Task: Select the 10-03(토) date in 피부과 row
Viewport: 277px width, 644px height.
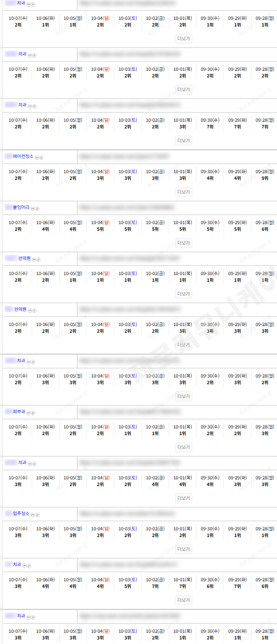Action: (x=128, y=426)
